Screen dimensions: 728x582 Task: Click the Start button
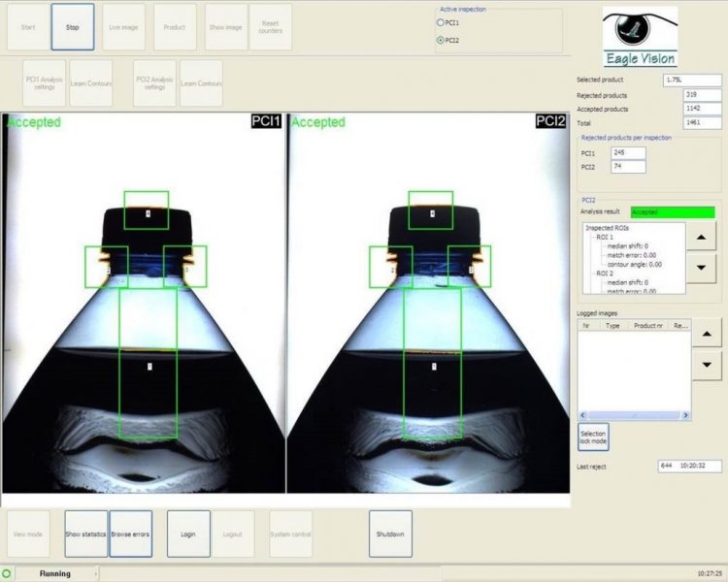tap(28, 27)
